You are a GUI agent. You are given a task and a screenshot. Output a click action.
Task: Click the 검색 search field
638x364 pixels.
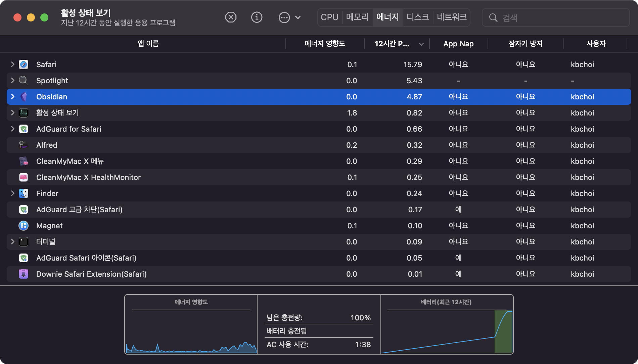click(x=556, y=17)
